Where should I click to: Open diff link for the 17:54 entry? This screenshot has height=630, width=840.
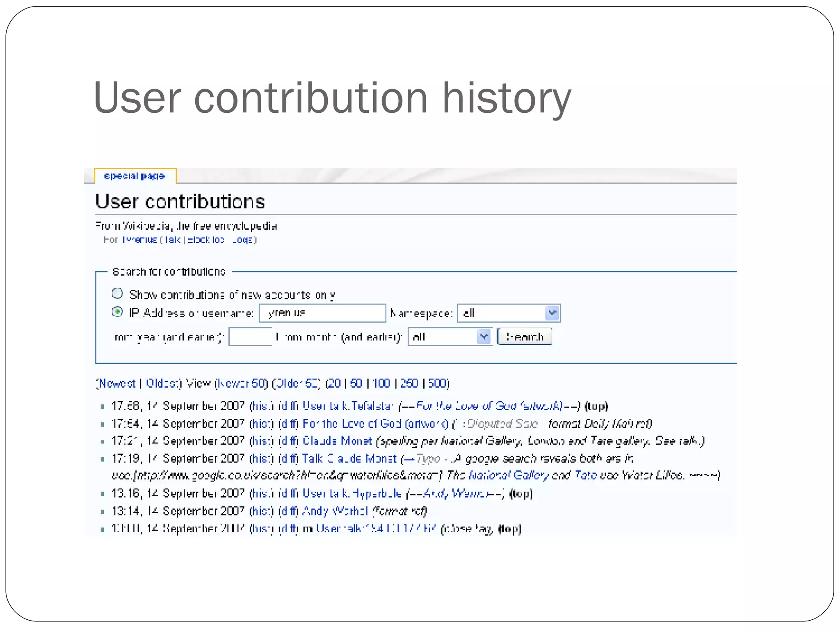point(288,423)
